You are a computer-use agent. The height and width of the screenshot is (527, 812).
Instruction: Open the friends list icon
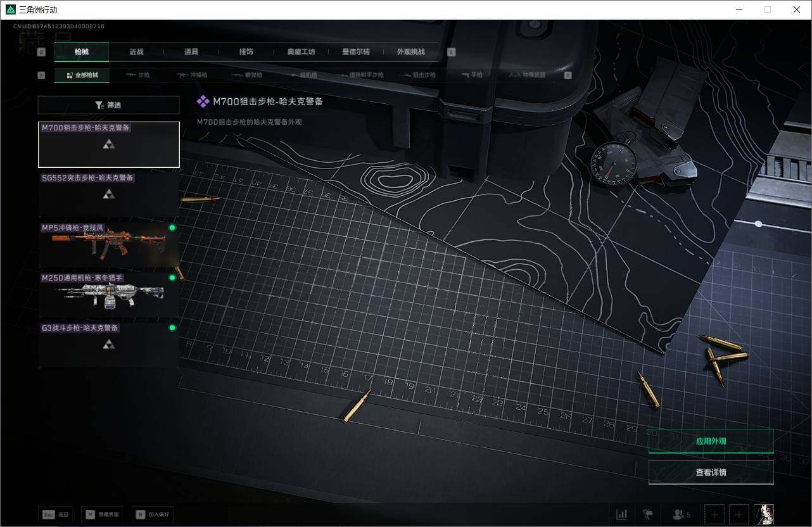click(x=681, y=514)
